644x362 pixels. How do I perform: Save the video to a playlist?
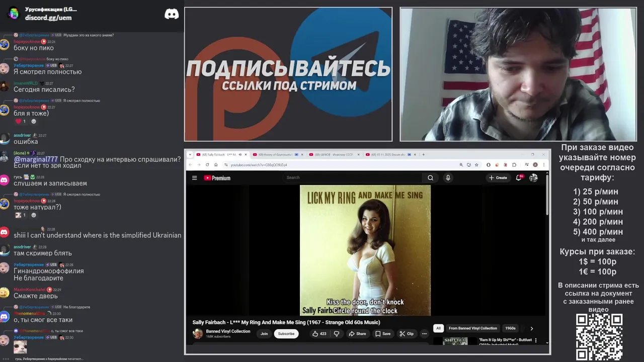[383, 333]
